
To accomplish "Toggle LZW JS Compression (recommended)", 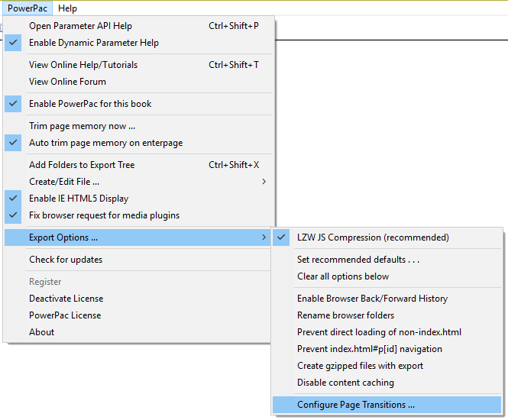I will pyautogui.click(x=387, y=237).
